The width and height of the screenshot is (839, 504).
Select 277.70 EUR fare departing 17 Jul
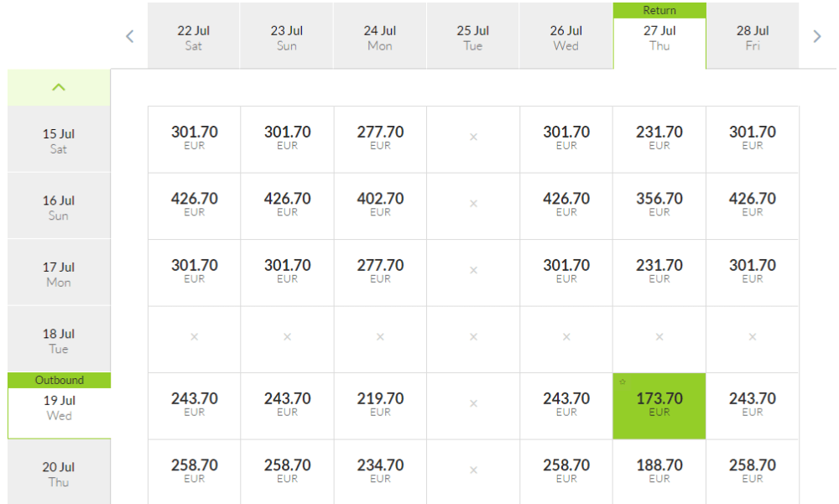(380, 272)
